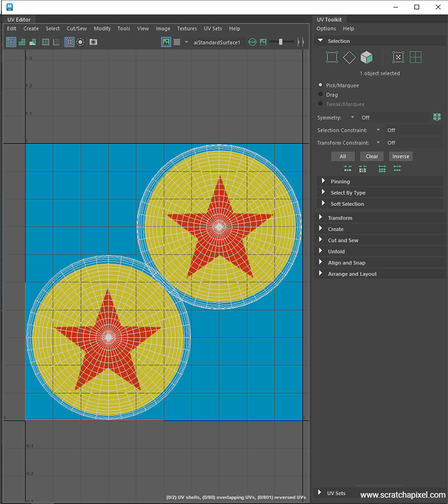Click the UV shells status text at bottom
The height and width of the screenshot is (504, 448).
tap(237, 497)
